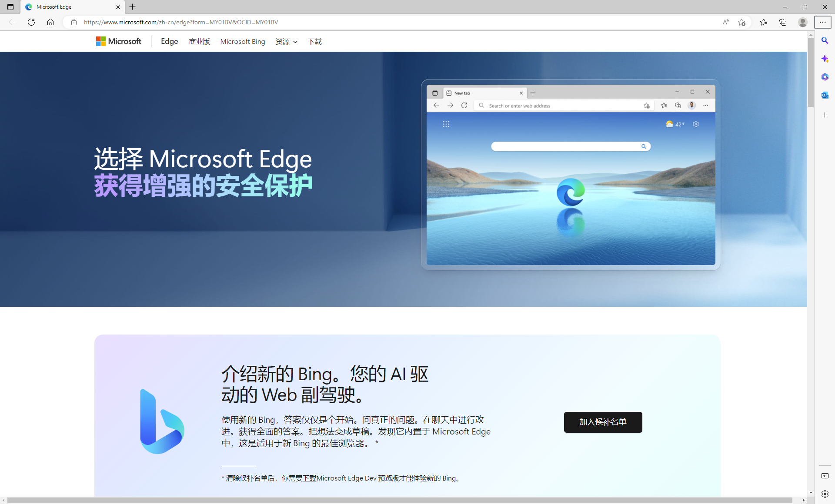Open the Favorites list icon
The height and width of the screenshot is (504, 835).
pyautogui.click(x=764, y=22)
